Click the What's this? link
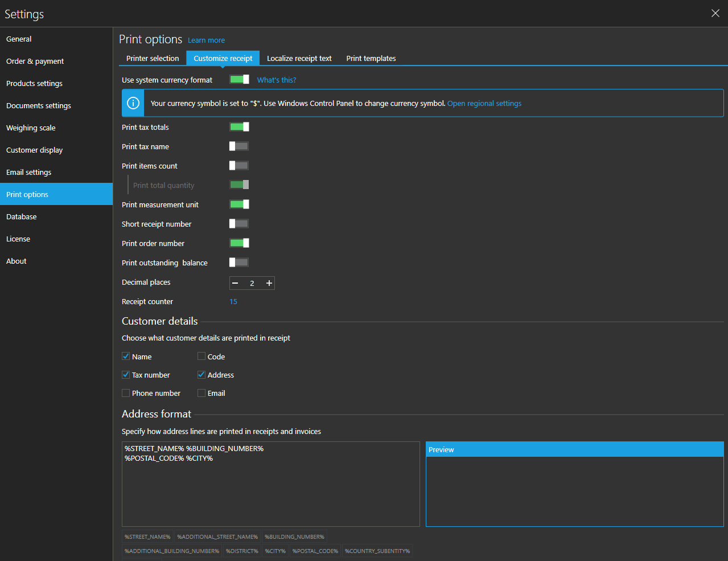The image size is (728, 561). coord(277,80)
